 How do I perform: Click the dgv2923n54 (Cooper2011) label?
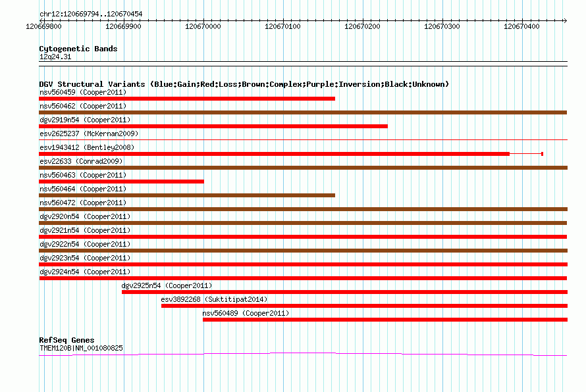[85, 258]
